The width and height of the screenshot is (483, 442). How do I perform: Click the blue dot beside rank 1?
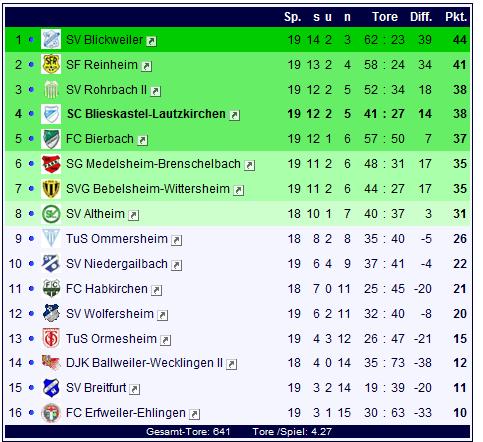click(x=31, y=40)
